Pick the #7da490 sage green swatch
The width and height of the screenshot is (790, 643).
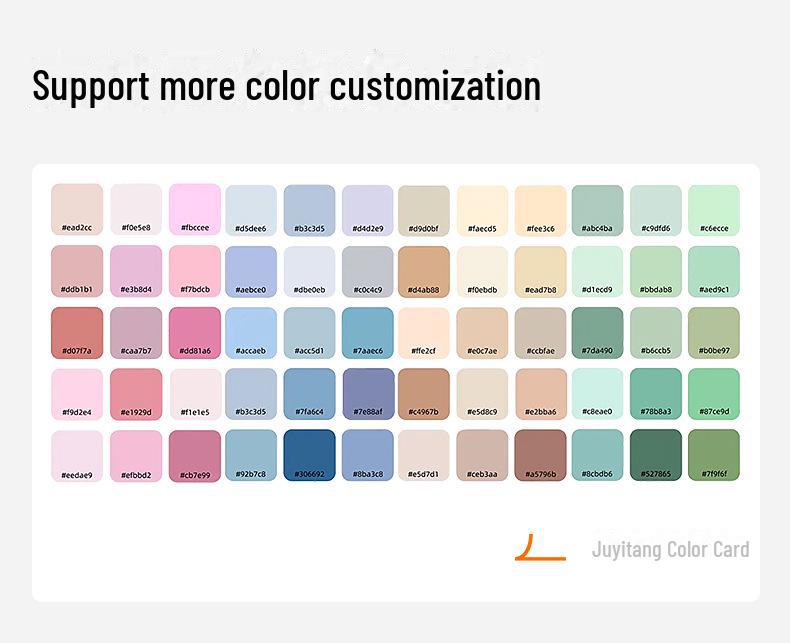click(597, 332)
